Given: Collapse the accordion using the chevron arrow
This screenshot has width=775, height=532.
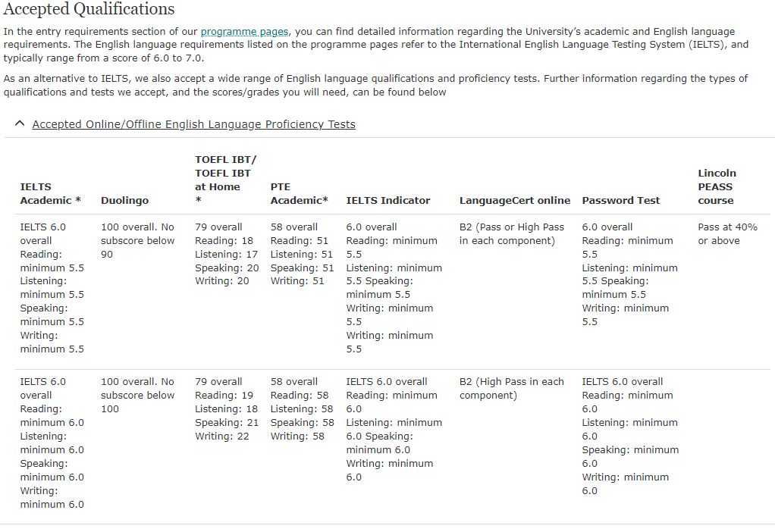Looking at the screenshot, I should (20, 124).
